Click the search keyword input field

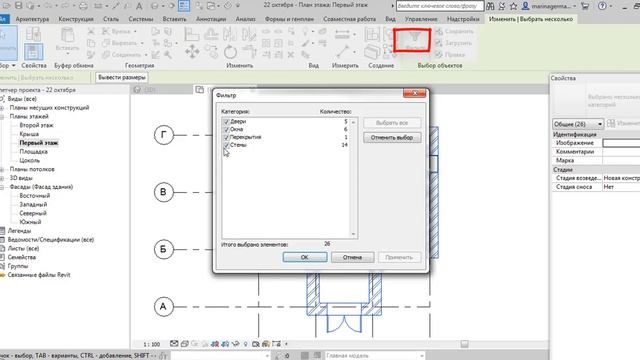440,6
